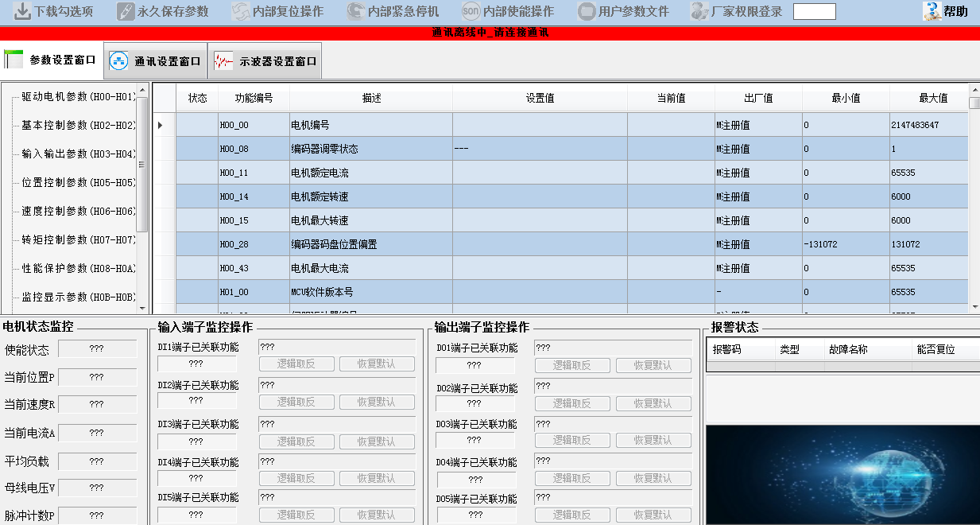
Task: Click the -131072 minimum value cell
Action: point(846,244)
